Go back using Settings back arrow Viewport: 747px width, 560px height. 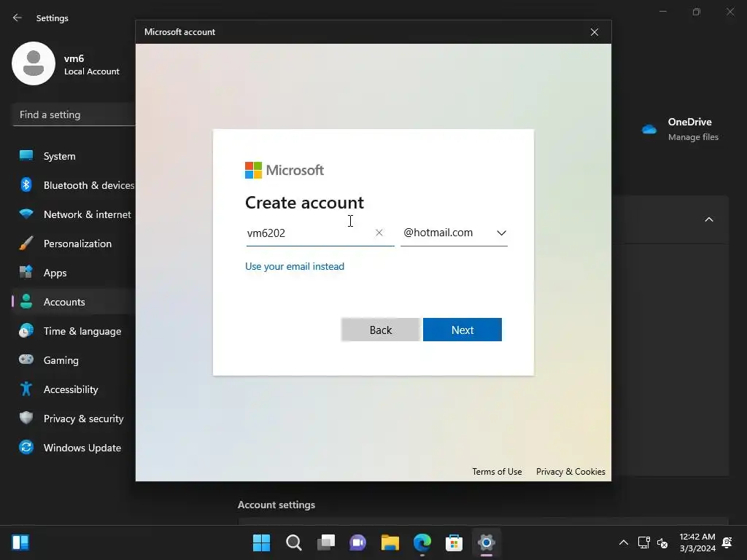click(x=18, y=17)
